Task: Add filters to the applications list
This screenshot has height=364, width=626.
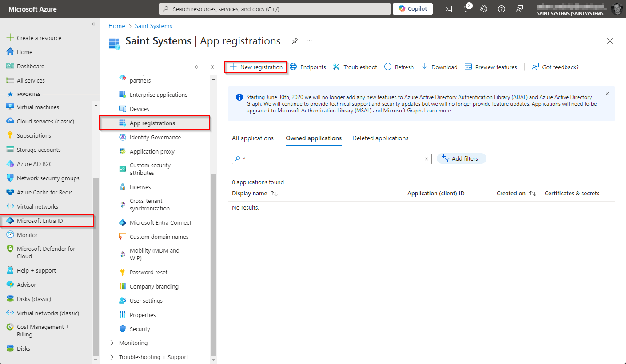Action: click(461, 158)
